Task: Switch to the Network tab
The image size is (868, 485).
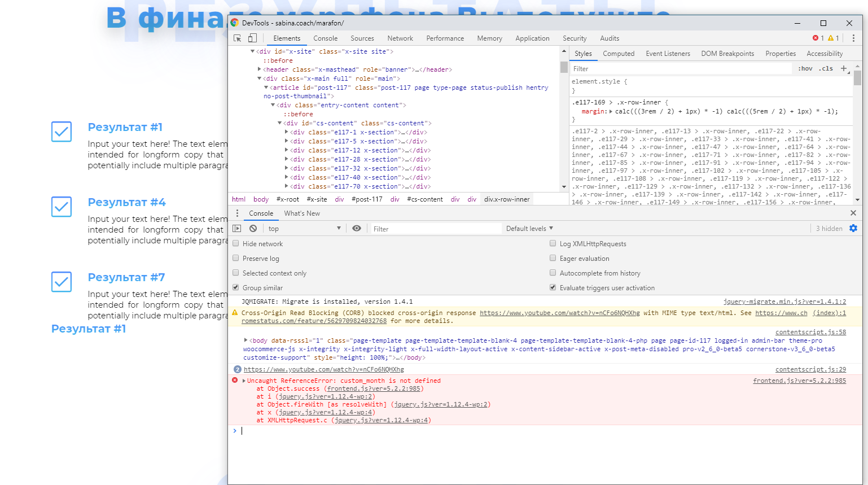Action: (x=400, y=38)
